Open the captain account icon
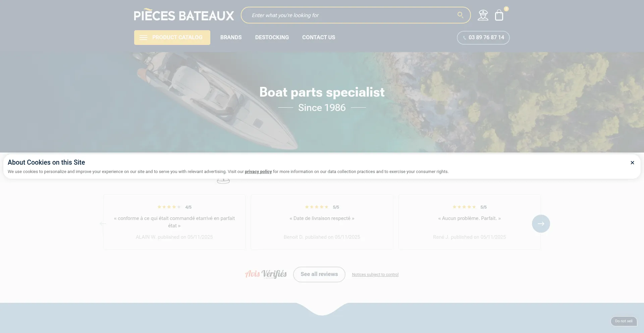 click(483, 15)
